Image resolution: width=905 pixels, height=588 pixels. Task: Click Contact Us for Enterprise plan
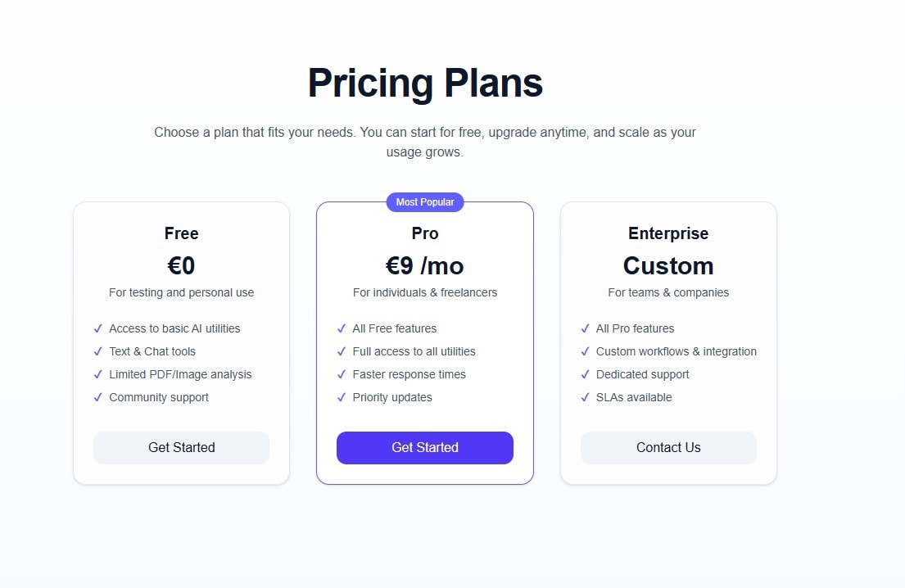pos(668,447)
